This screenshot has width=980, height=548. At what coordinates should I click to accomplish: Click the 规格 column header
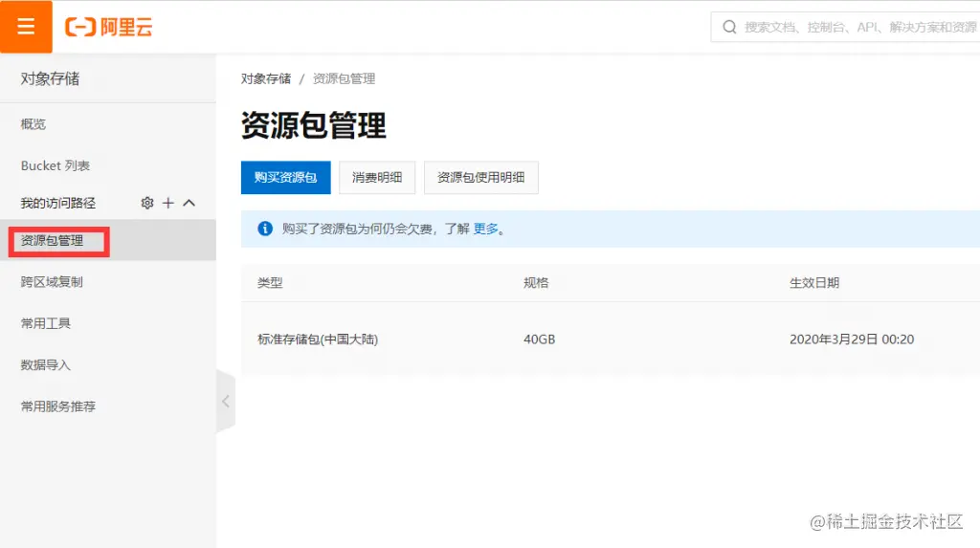[536, 282]
